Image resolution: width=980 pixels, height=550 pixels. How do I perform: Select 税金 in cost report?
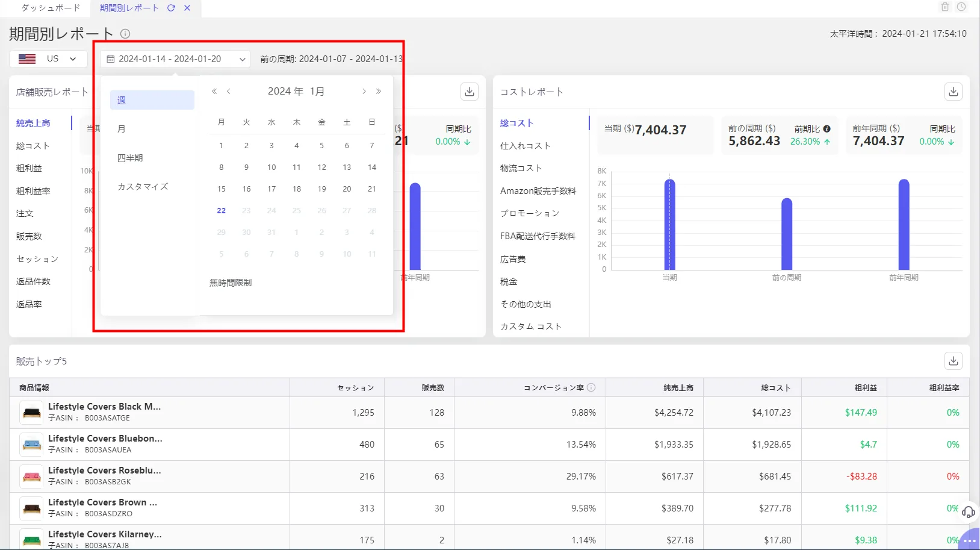[509, 281]
